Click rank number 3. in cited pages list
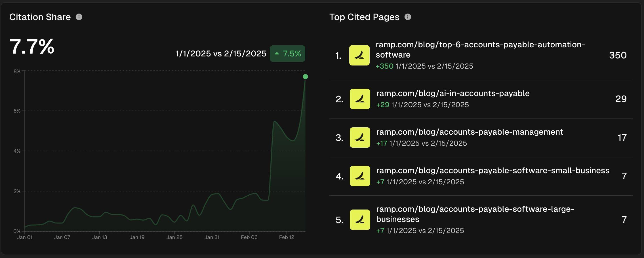This screenshot has width=644, height=258. (x=340, y=138)
